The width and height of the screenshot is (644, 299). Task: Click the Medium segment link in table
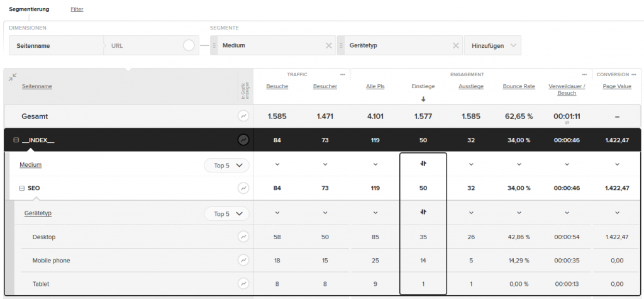tap(31, 164)
